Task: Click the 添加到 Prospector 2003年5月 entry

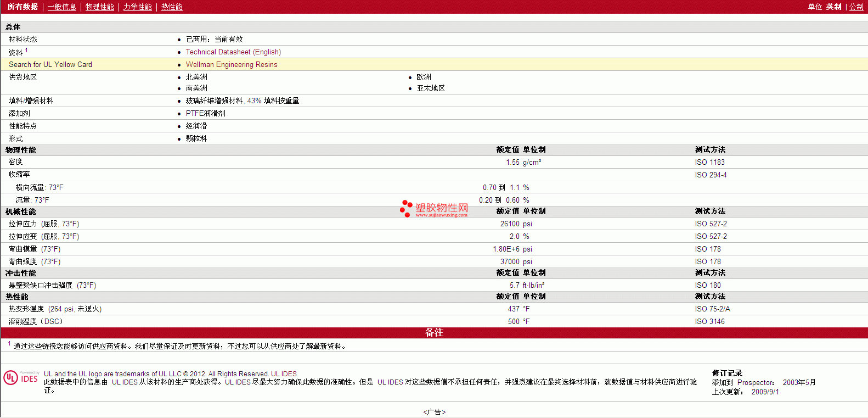Action: pyautogui.click(x=764, y=382)
